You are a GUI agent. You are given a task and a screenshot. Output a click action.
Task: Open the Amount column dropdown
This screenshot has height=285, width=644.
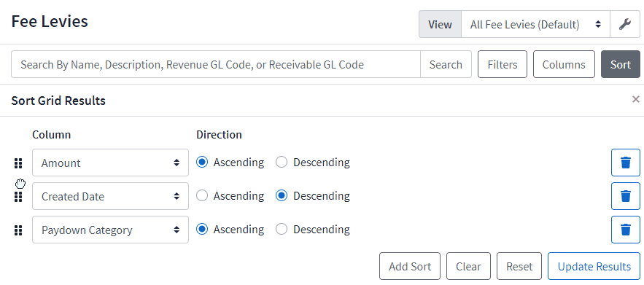pos(110,163)
